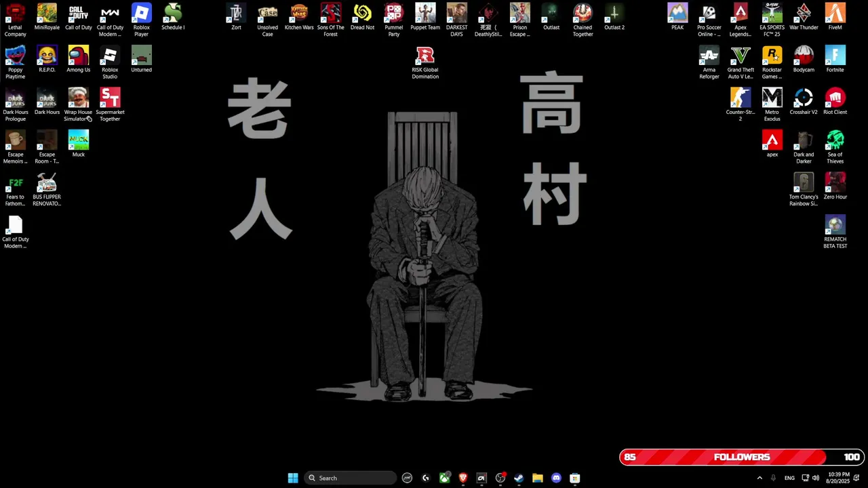This screenshot has width=868, height=488.
Task: Open Xbox app from the taskbar
Action: (x=444, y=478)
